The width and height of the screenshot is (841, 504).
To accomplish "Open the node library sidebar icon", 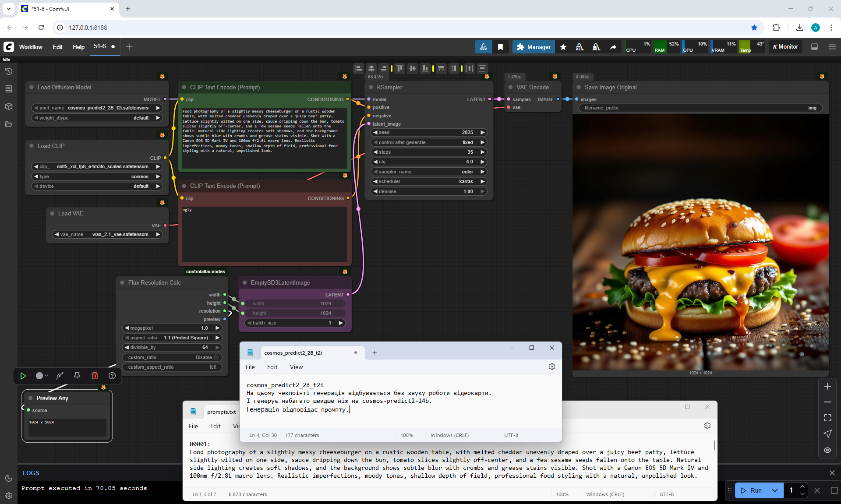I will click(8, 89).
